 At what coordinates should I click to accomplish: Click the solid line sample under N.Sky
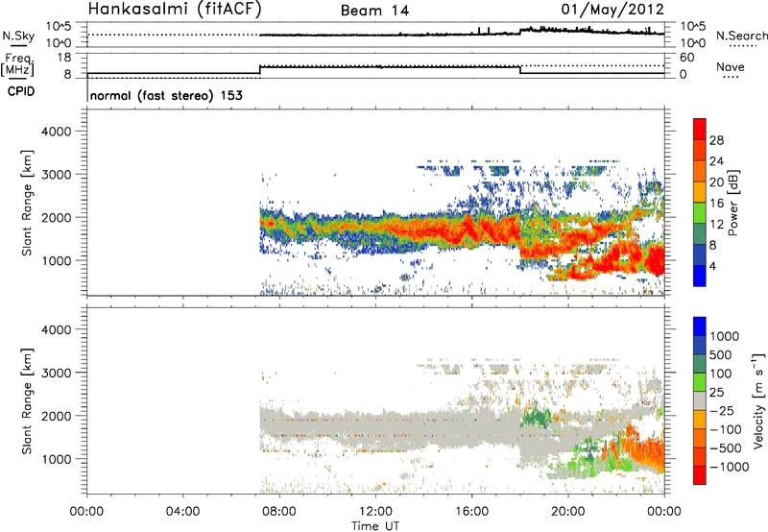coord(18,45)
